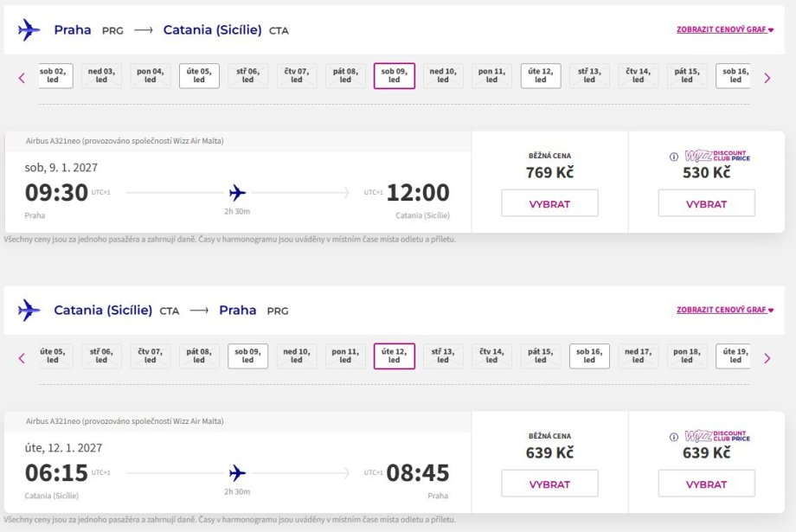Image resolution: width=796 pixels, height=532 pixels.
Task: Advance return dates using the right arrow
Action: [767, 358]
